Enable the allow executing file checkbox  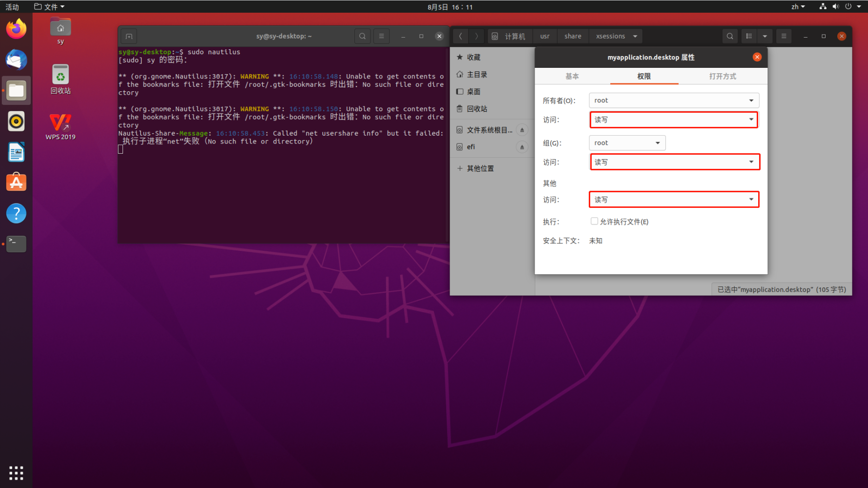pos(594,222)
